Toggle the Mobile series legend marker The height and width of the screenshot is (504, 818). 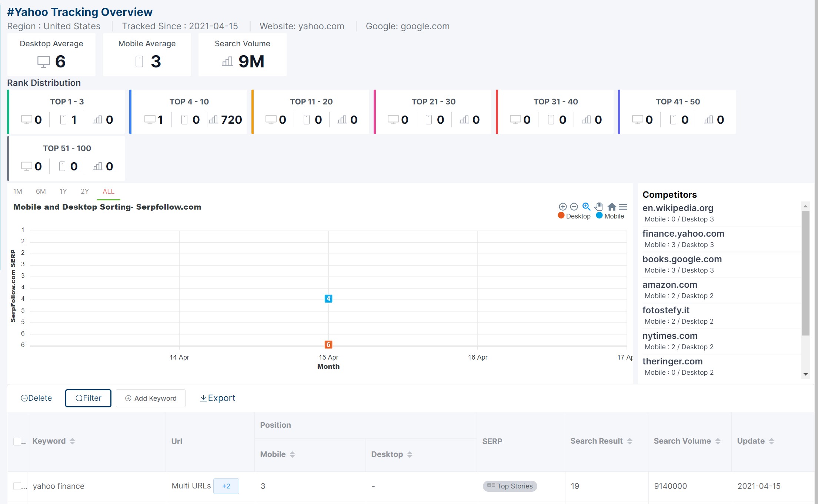point(599,216)
